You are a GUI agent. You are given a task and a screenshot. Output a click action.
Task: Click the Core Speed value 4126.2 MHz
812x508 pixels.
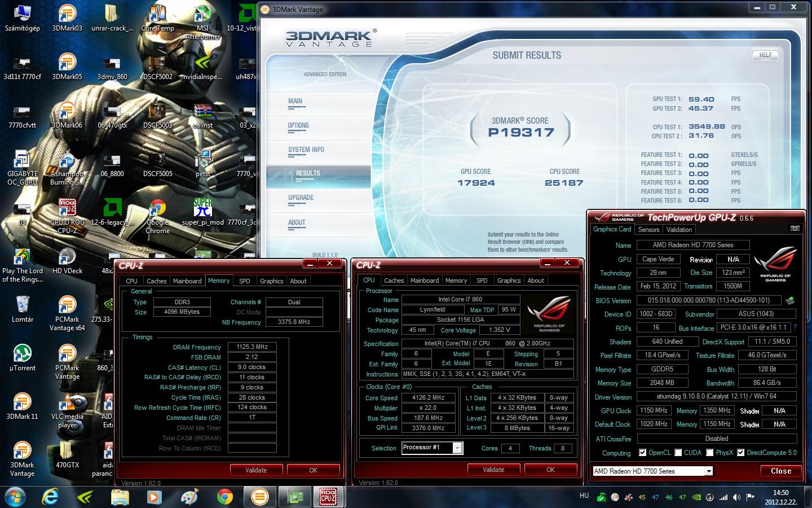pyautogui.click(x=429, y=397)
